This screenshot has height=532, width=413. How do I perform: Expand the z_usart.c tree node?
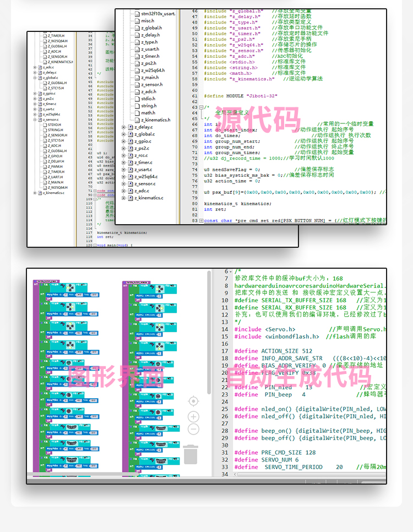124,170
